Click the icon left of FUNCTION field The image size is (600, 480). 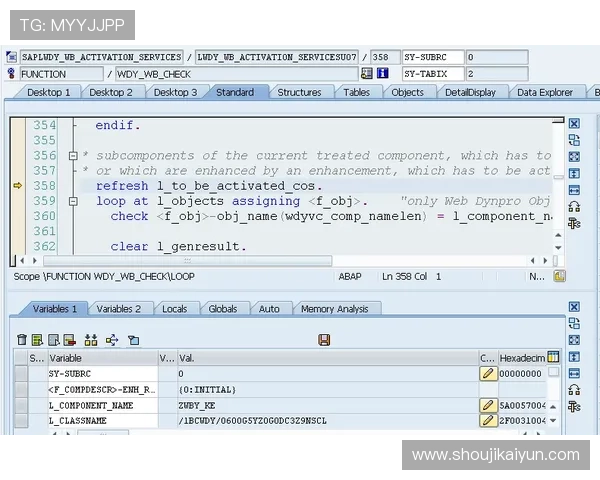(11, 73)
